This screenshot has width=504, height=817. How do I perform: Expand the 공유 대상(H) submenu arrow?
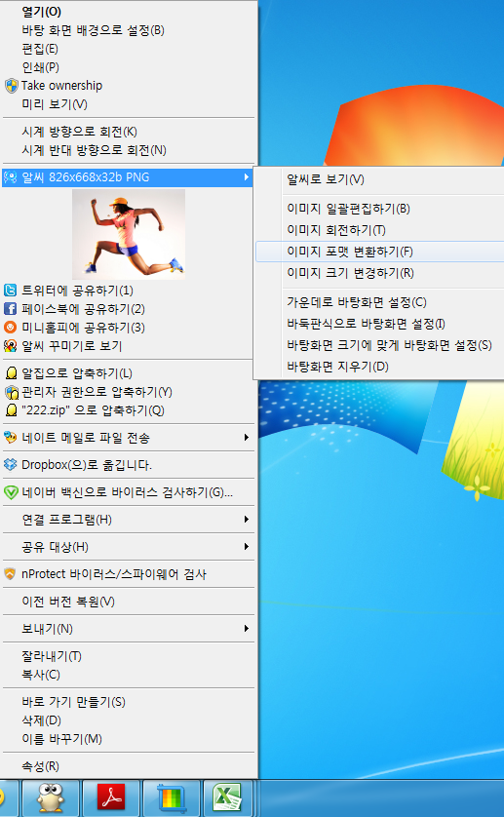click(246, 547)
